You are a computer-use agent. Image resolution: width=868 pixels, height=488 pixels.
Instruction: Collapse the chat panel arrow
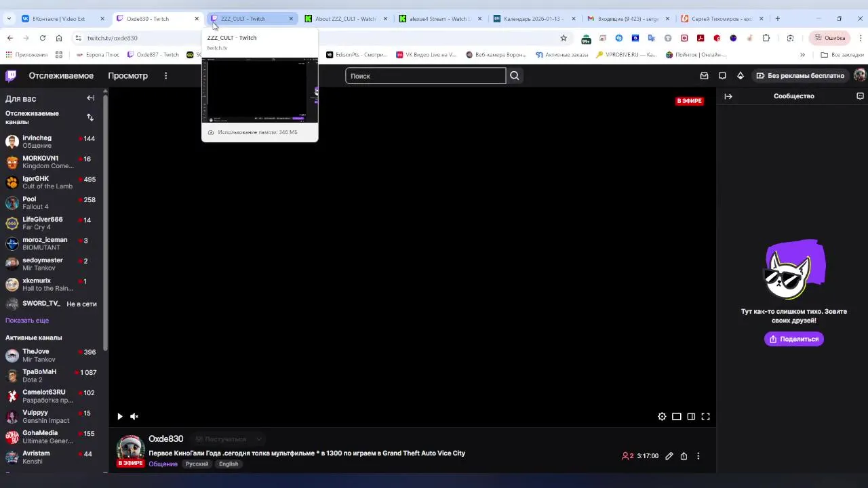pyautogui.click(x=728, y=96)
